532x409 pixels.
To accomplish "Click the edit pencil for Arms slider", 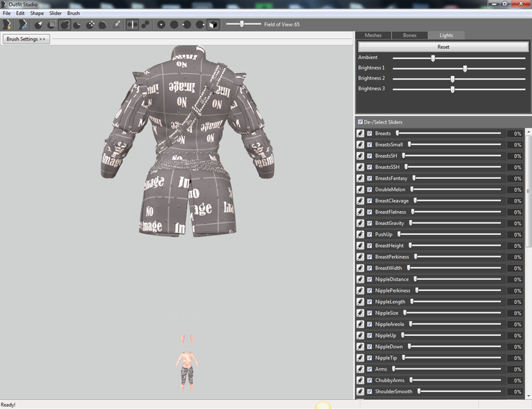I will (x=360, y=369).
